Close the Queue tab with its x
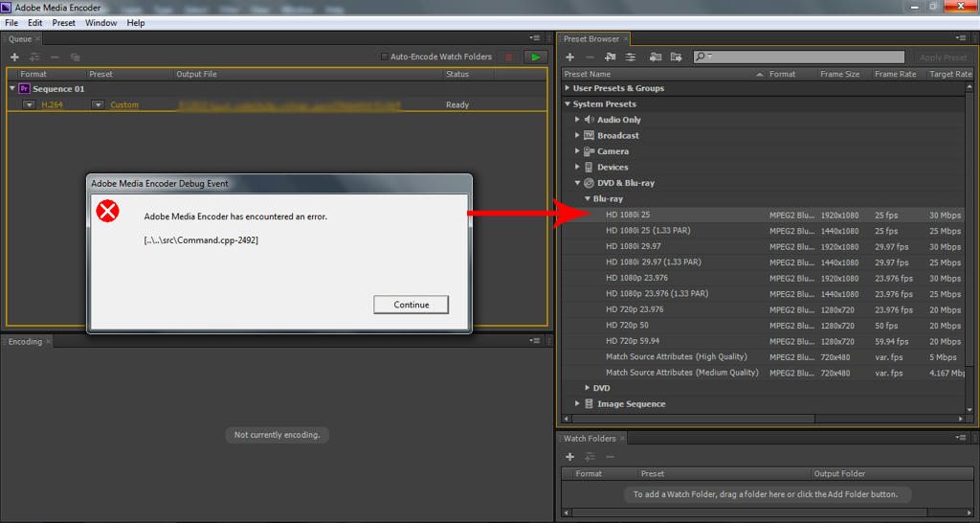This screenshot has height=523, width=980. tap(37, 38)
